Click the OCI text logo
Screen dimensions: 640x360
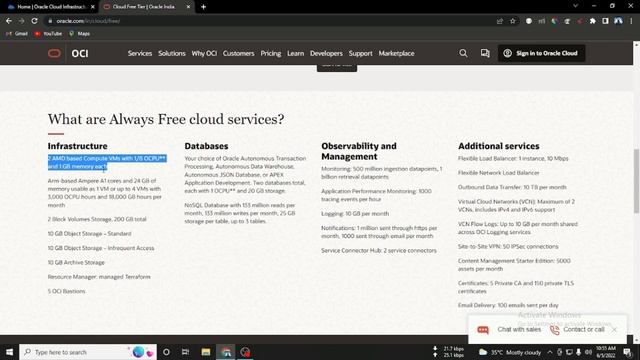tap(80, 53)
